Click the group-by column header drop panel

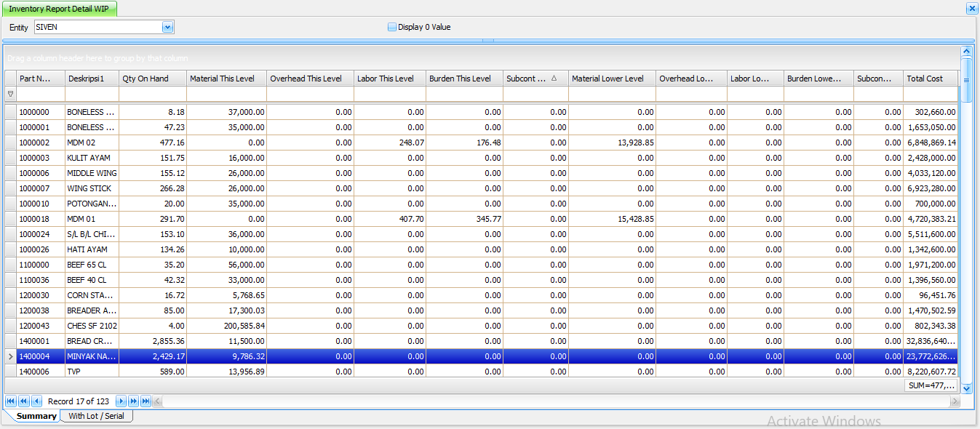pos(482,57)
